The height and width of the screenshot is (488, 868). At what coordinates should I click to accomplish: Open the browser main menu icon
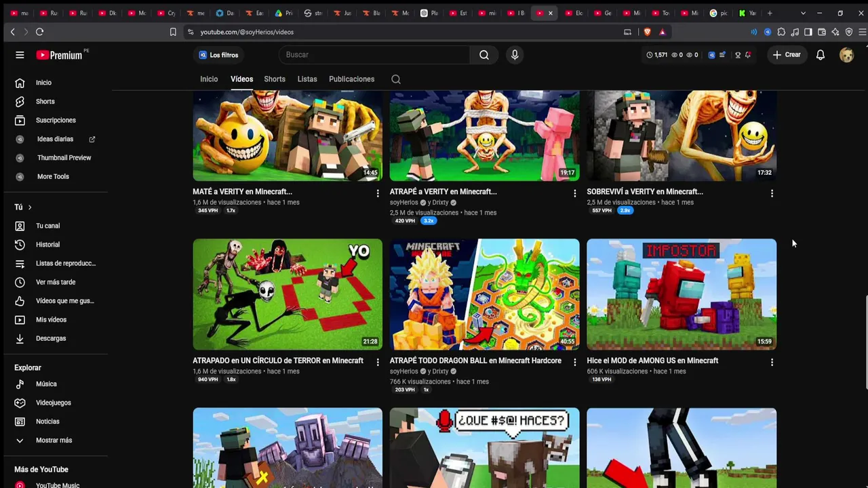(863, 32)
